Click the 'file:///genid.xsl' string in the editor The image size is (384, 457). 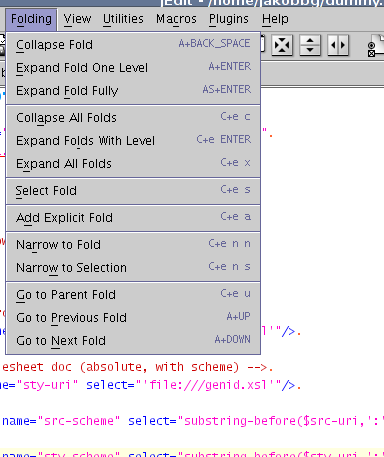208,385
